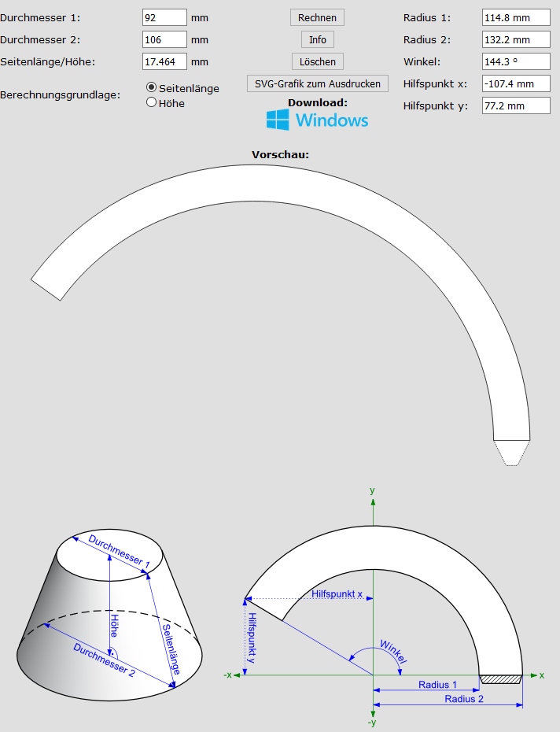Click the 'Durchmesser 1:' label
This screenshot has height=732, width=560.
pos(40,18)
